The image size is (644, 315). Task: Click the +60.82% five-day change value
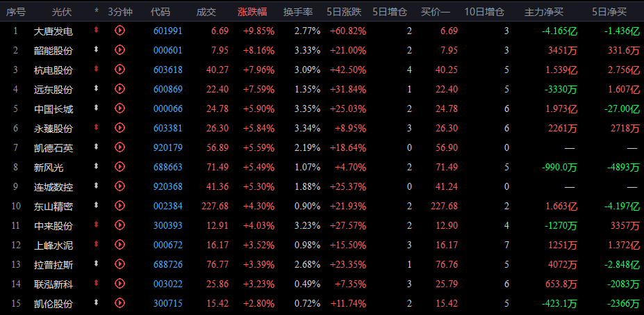click(348, 31)
